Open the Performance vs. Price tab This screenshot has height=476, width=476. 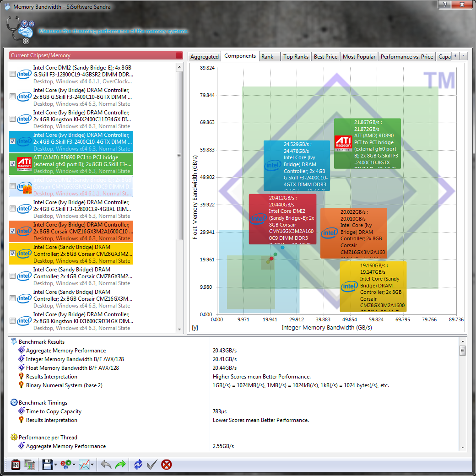point(407,57)
